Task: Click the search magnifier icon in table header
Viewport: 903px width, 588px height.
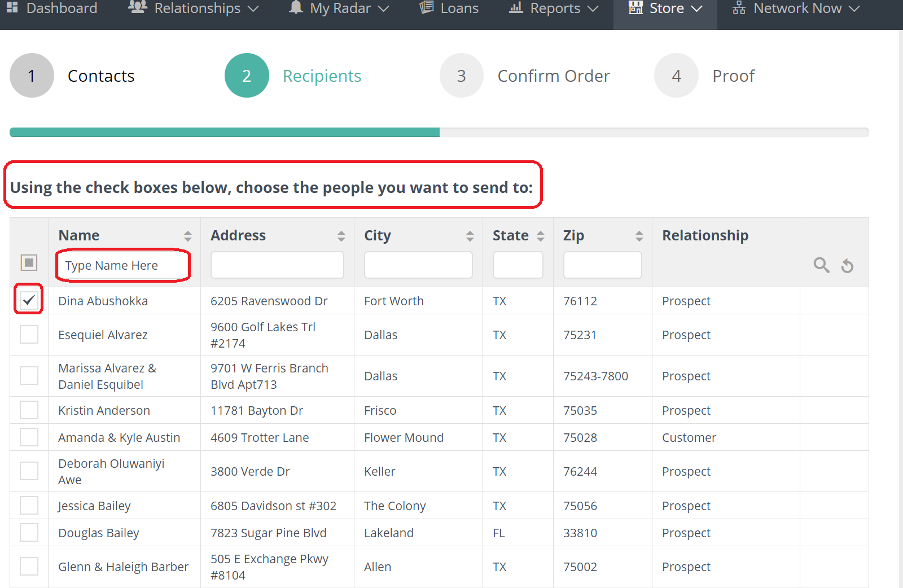Action: (821, 265)
